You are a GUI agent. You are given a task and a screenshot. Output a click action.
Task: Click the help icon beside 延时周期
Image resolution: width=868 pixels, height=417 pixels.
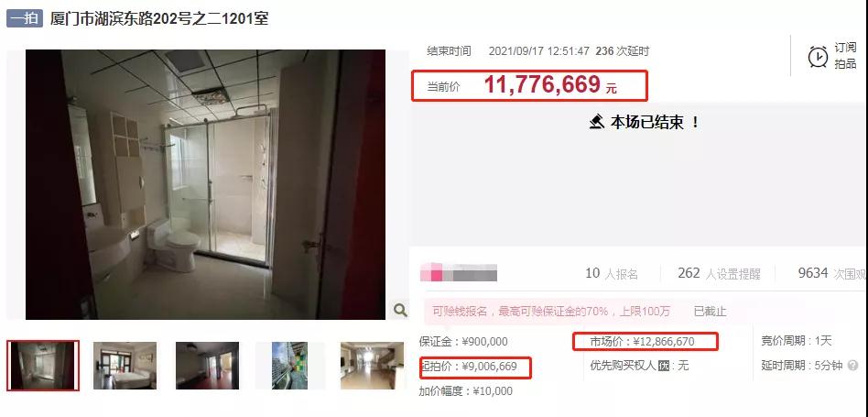(x=852, y=366)
